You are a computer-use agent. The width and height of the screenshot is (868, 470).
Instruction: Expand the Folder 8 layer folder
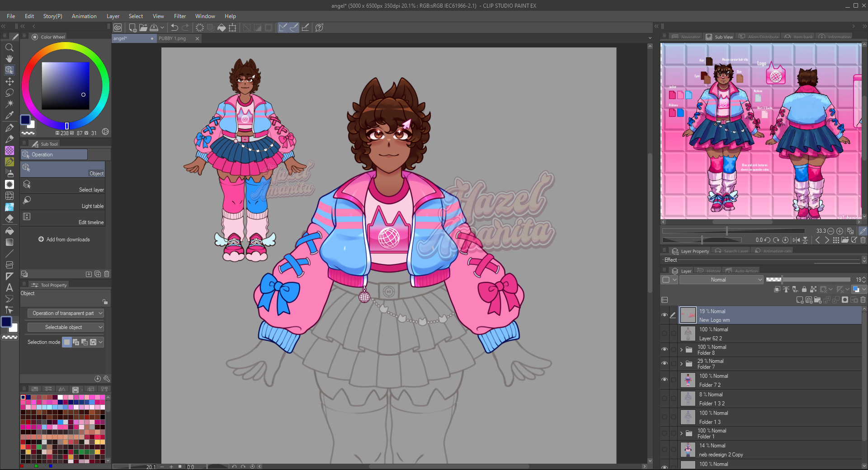pyautogui.click(x=681, y=350)
